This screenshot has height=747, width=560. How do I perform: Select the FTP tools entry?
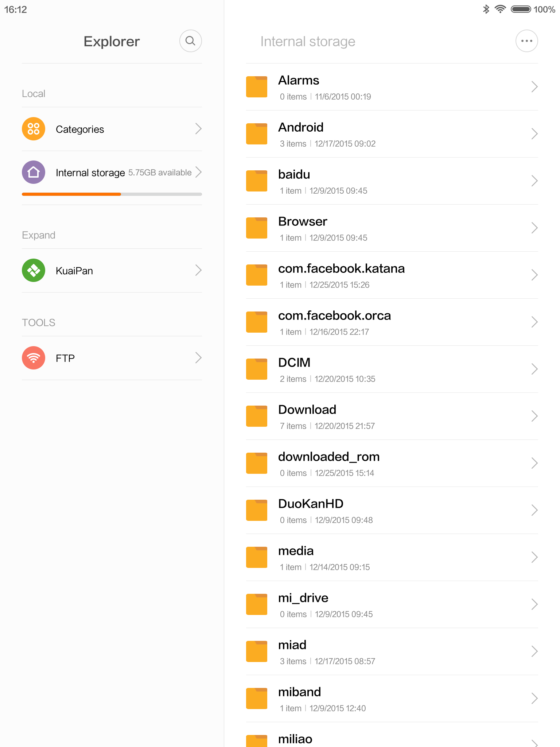(x=112, y=358)
